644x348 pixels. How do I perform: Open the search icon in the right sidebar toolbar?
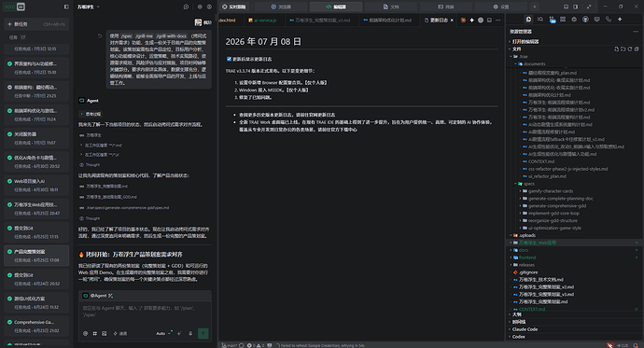540,20
